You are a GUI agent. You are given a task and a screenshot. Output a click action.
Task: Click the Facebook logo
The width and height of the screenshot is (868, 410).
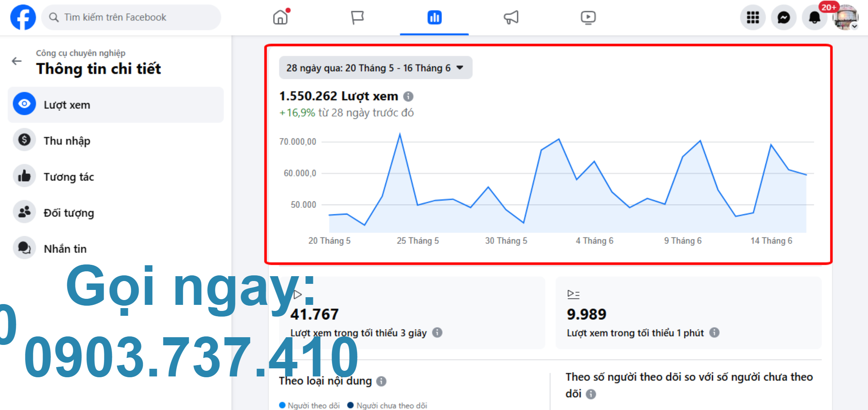23,17
